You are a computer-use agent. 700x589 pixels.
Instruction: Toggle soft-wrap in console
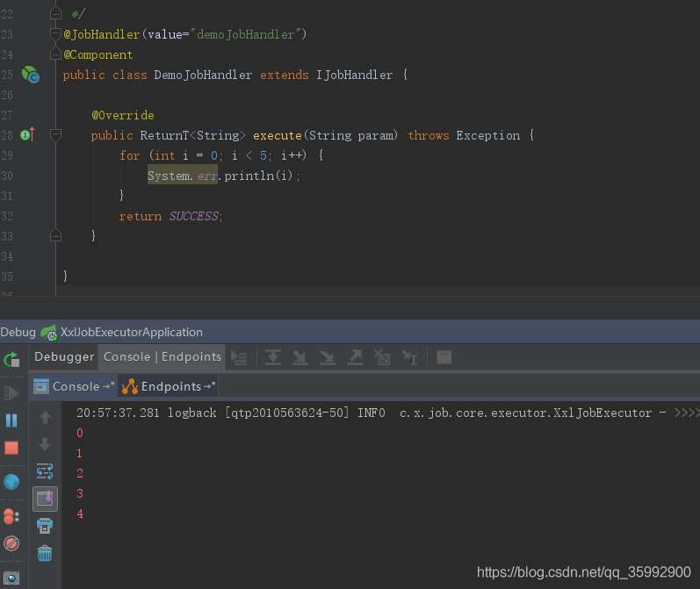(45, 471)
